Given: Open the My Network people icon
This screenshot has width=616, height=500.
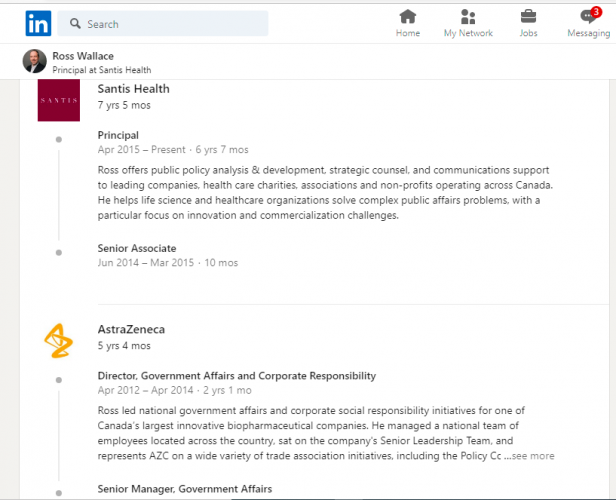Looking at the screenshot, I should click(468, 17).
